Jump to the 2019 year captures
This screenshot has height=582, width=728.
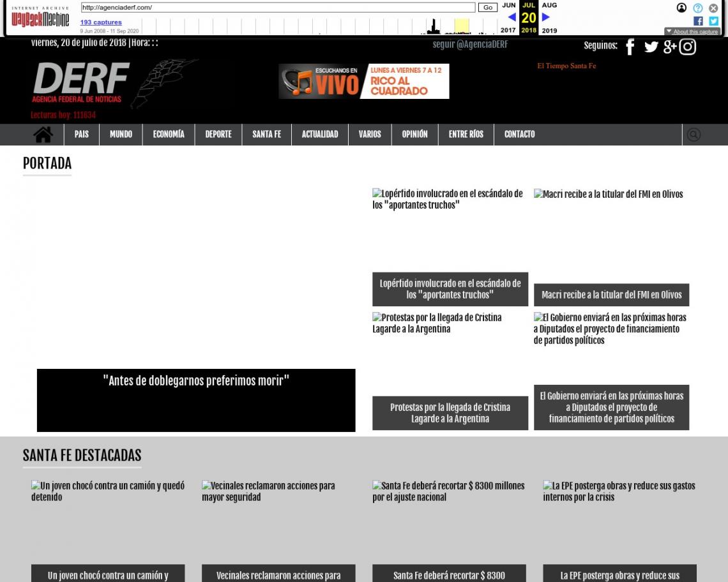[x=549, y=30]
